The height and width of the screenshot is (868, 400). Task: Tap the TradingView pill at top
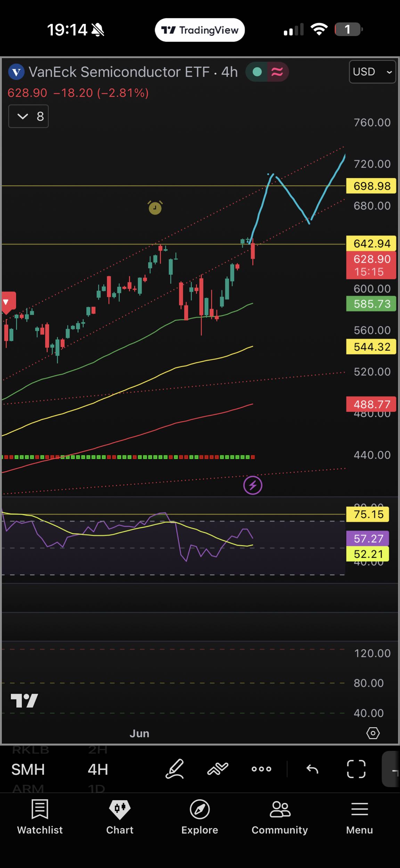[199, 30]
